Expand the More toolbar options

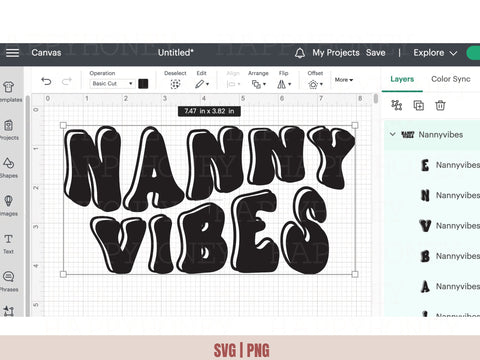344,80
